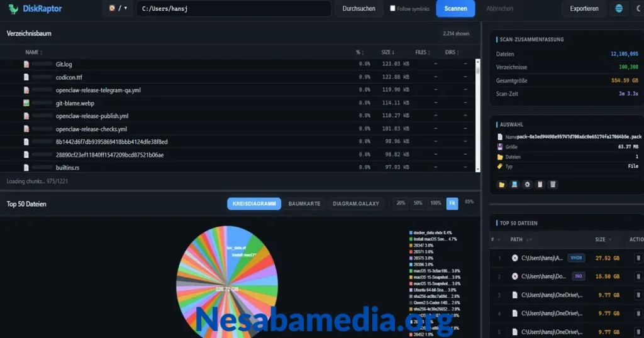Sort directory tree by % column

(360, 52)
